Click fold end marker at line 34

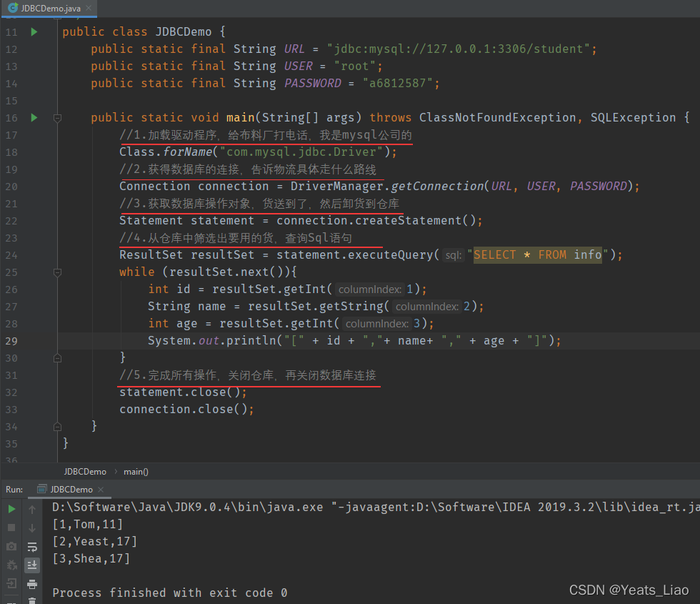(x=57, y=427)
